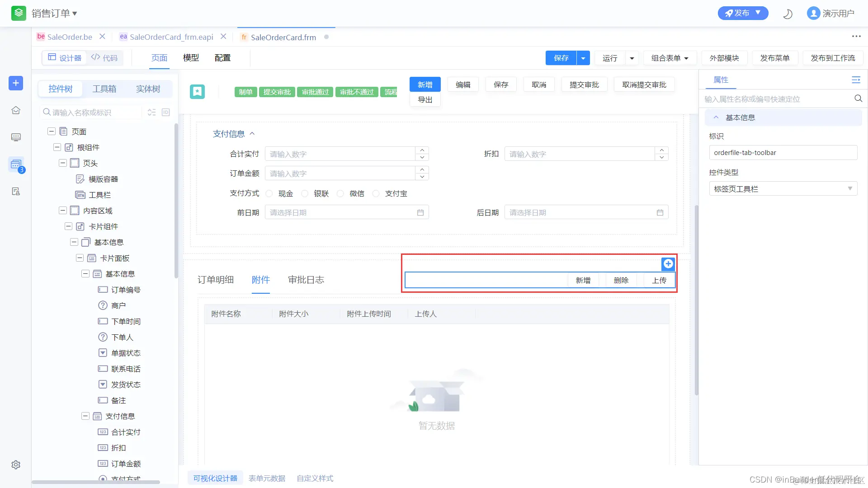
Task: Select the 现金 payment radio button
Action: tap(269, 194)
